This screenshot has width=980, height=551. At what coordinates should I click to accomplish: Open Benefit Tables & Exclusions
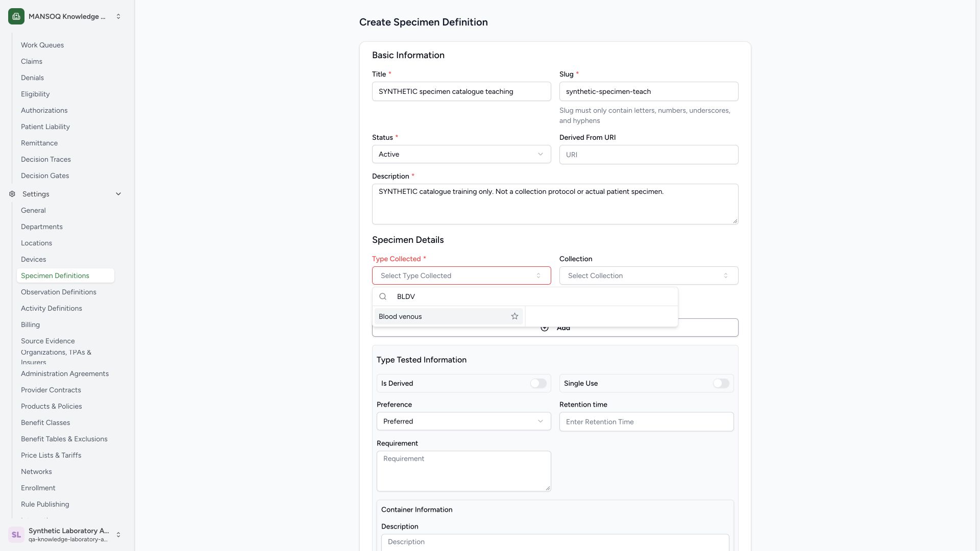(64, 439)
